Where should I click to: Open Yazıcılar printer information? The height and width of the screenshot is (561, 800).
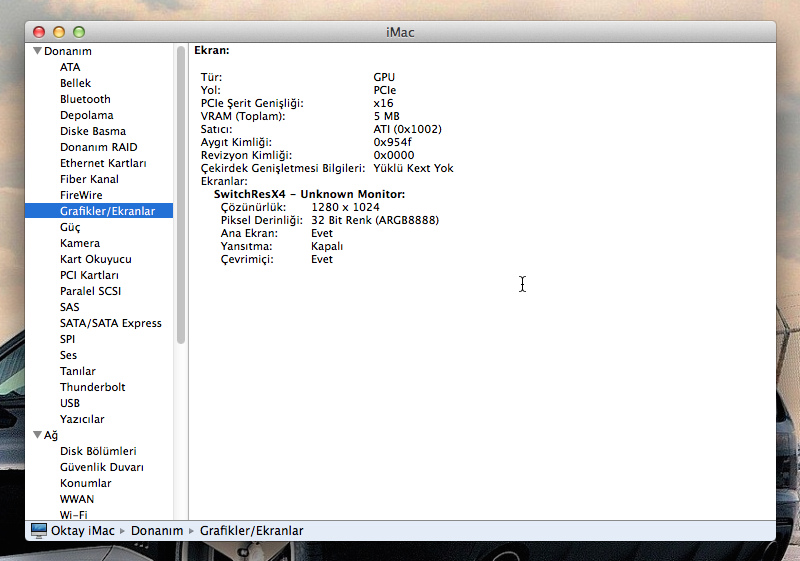coord(81,419)
